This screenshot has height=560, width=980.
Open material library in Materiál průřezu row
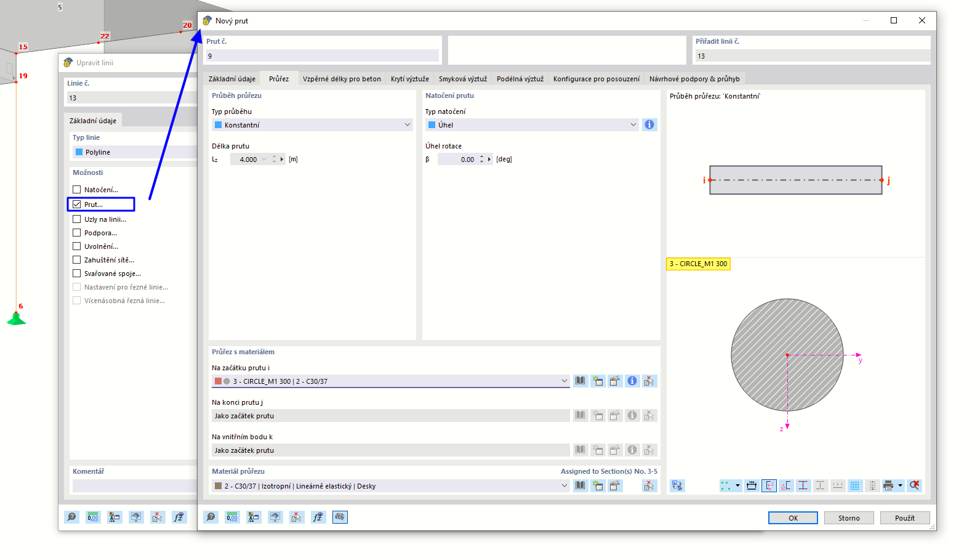pos(580,486)
